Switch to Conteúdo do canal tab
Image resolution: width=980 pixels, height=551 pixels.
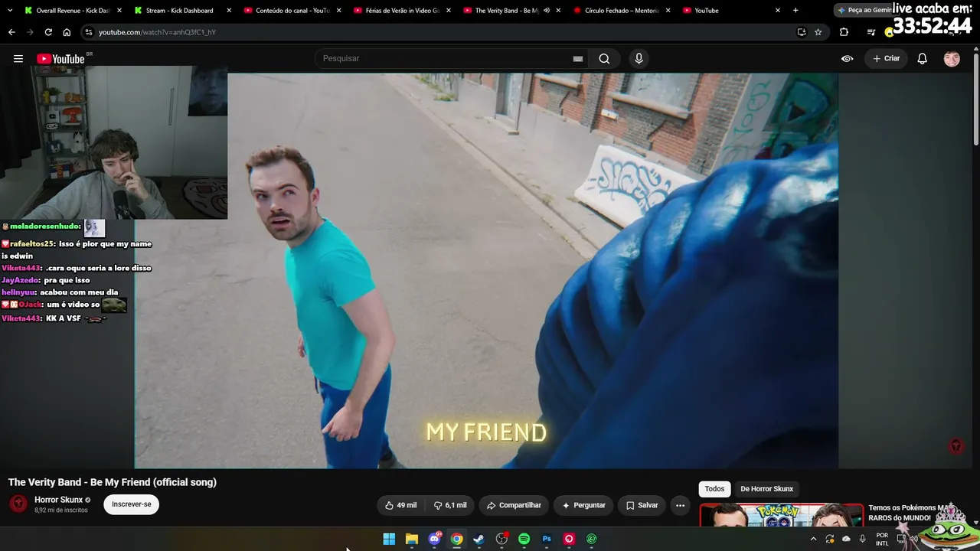click(x=292, y=11)
